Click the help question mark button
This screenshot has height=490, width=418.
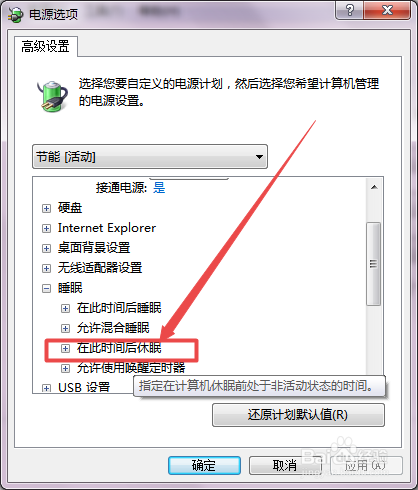(350, 11)
